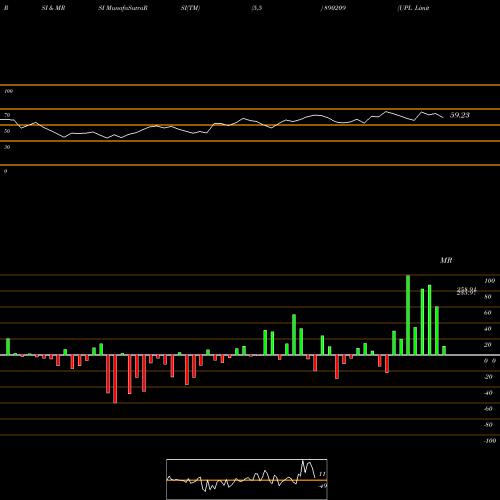Click the MR axis label -60
Viewport: 500px width, 500px height.
point(488,409)
